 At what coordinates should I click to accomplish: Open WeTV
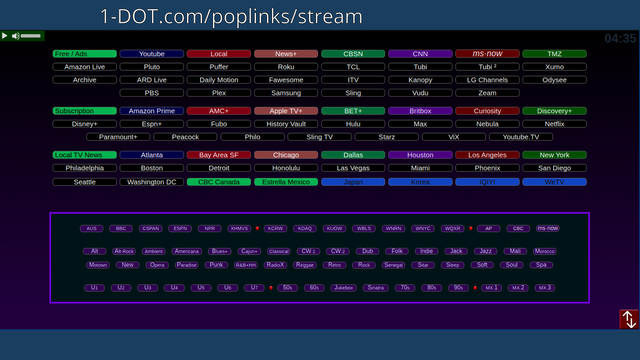click(554, 182)
